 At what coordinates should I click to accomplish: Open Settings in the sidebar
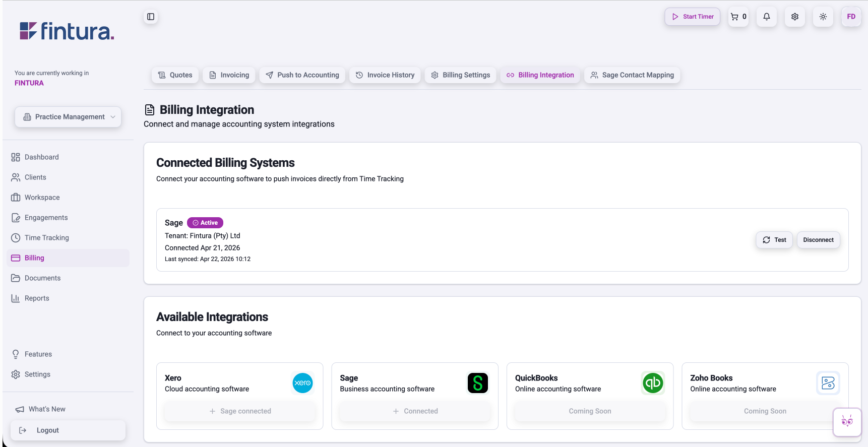(x=68, y=374)
